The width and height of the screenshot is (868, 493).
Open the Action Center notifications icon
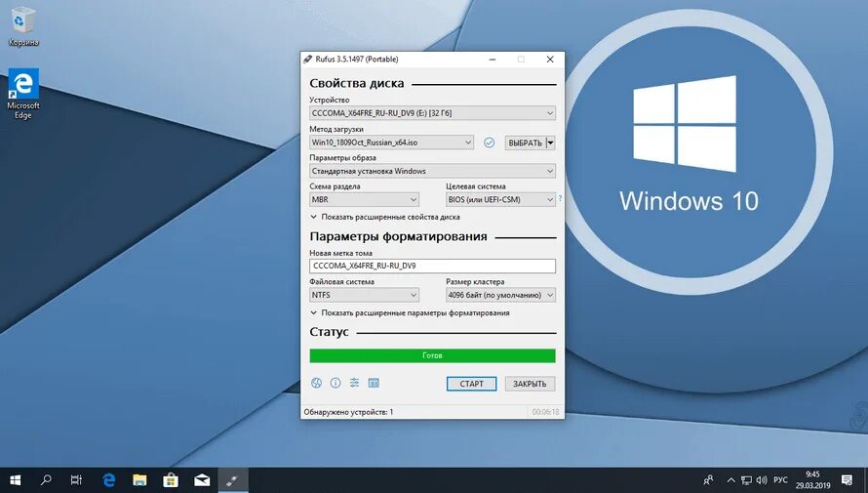coord(847,479)
